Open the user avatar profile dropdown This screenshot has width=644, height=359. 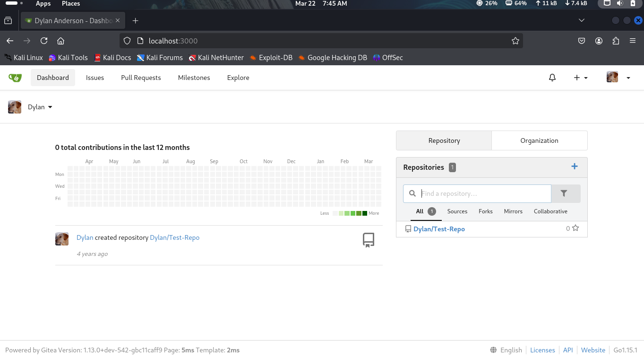click(x=618, y=78)
